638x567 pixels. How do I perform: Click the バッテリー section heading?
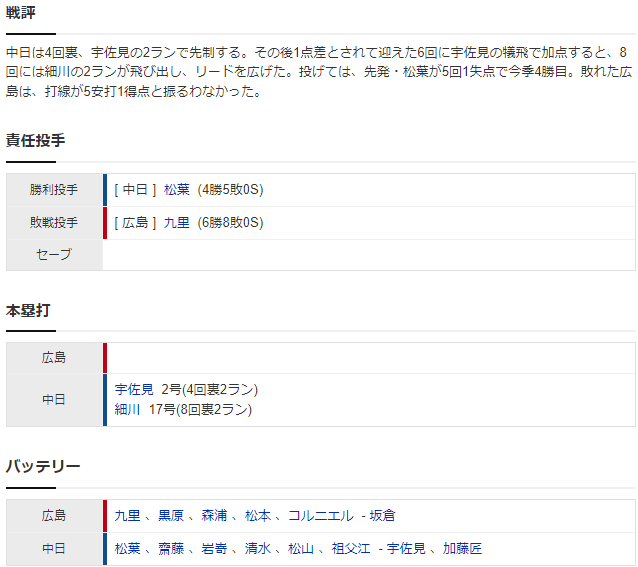coord(43,466)
